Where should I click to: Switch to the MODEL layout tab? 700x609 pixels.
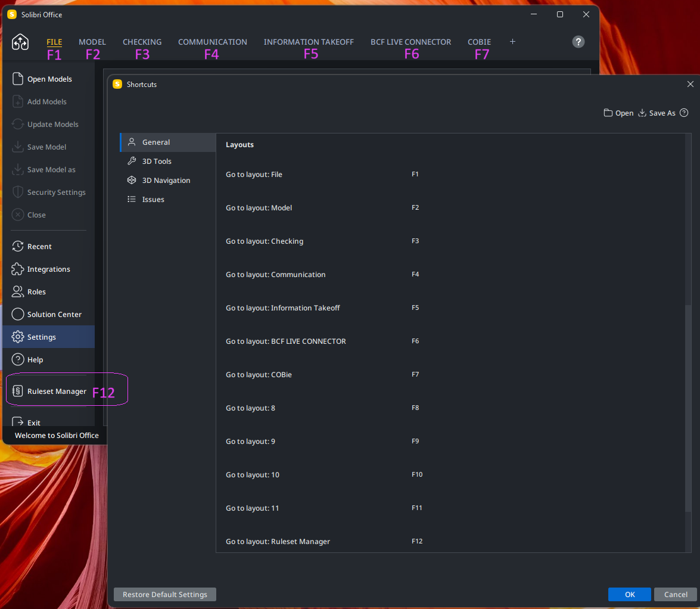click(92, 42)
